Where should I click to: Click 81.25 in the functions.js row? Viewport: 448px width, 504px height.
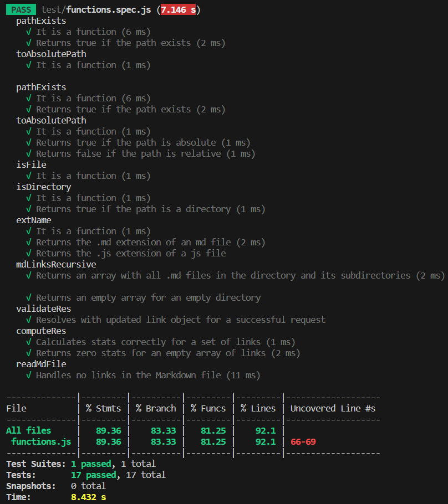(213, 441)
